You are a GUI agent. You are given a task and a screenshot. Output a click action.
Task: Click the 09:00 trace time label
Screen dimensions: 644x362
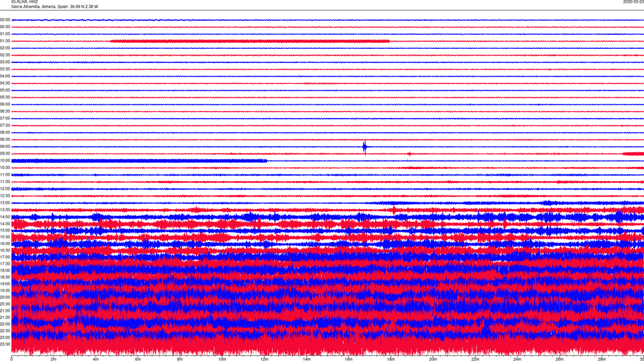pyautogui.click(x=5, y=147)
